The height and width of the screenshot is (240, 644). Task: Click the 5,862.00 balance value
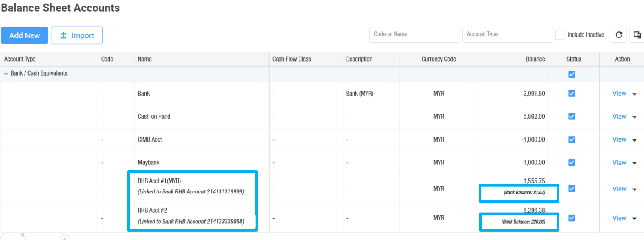534,117
